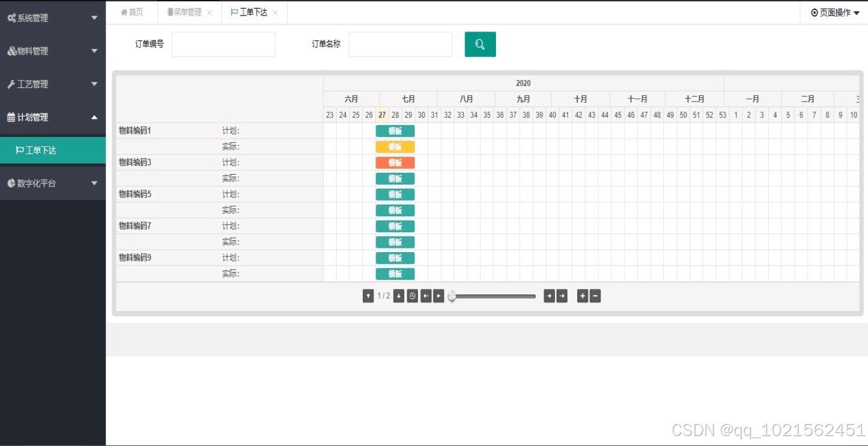868x446 pixels.
Task: Click the 十二月 month header
Action: 694,99
